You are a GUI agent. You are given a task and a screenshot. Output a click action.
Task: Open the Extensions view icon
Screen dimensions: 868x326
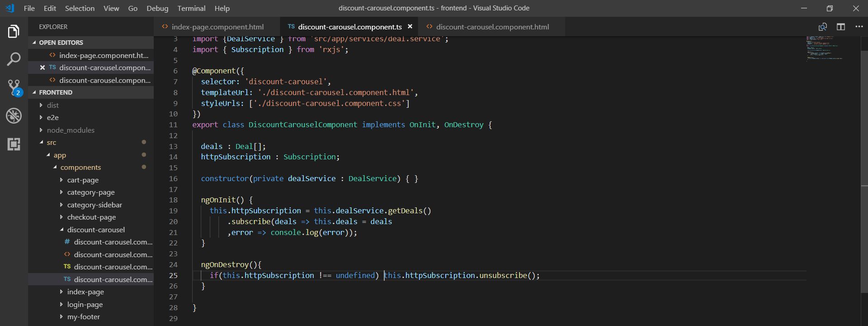tap(14, 144)
